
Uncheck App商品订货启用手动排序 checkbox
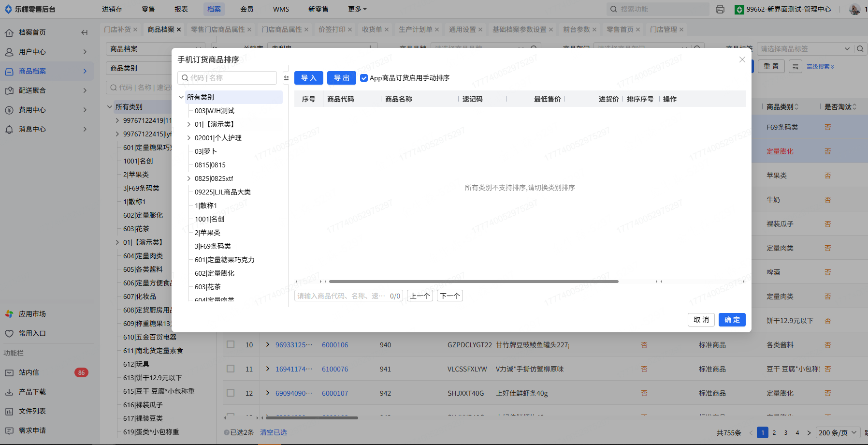[x=364, y=78]
